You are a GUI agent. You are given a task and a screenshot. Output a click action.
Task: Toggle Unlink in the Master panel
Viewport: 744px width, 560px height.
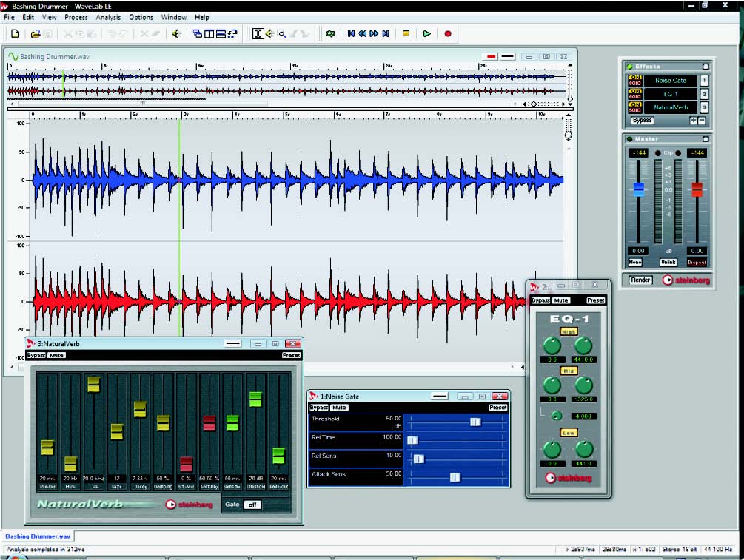point(668,262)
